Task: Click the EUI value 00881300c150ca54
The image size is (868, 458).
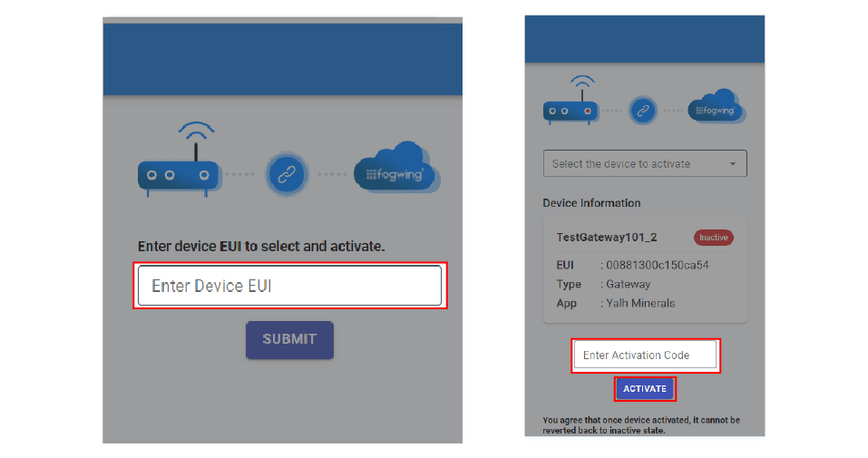Action: (x=657, y=265)
